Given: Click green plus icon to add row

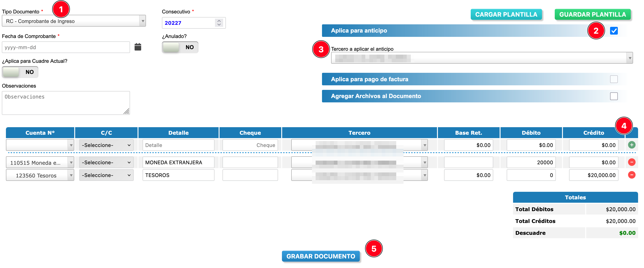Looking at the screenshot, I should [631, 145].
